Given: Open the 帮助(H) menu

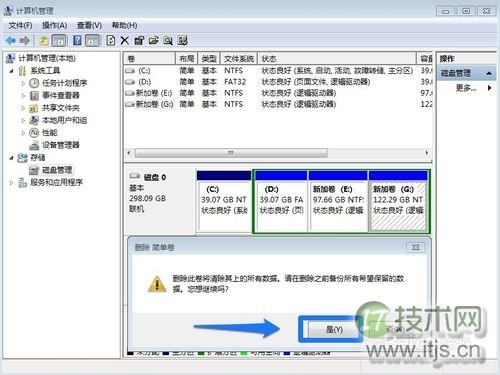Looking at the screenshot, I should tap(124, 25).
